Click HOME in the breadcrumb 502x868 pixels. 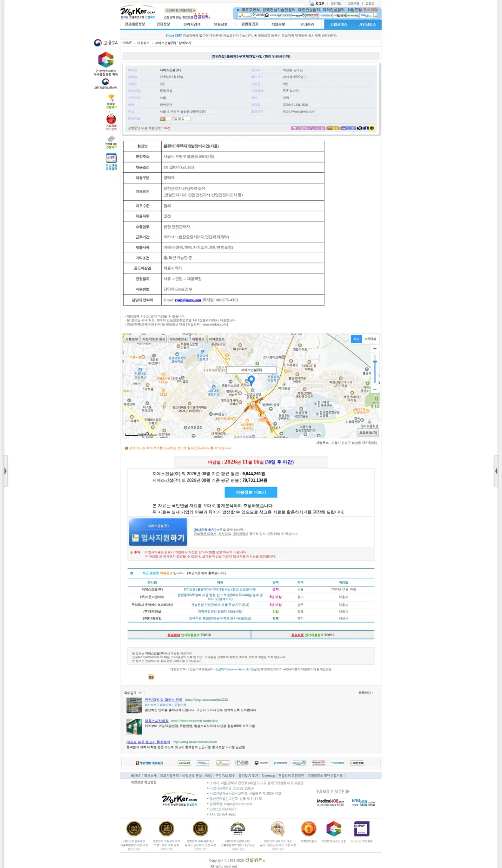tap(127, 43)
